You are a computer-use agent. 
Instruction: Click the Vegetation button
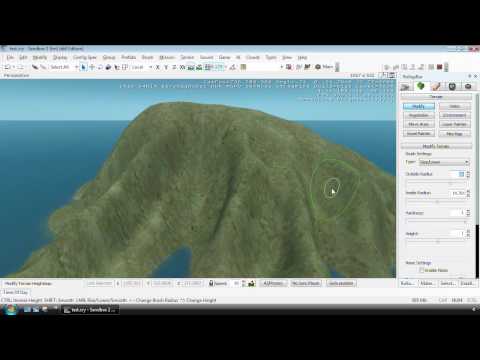[x=419, y=115]
